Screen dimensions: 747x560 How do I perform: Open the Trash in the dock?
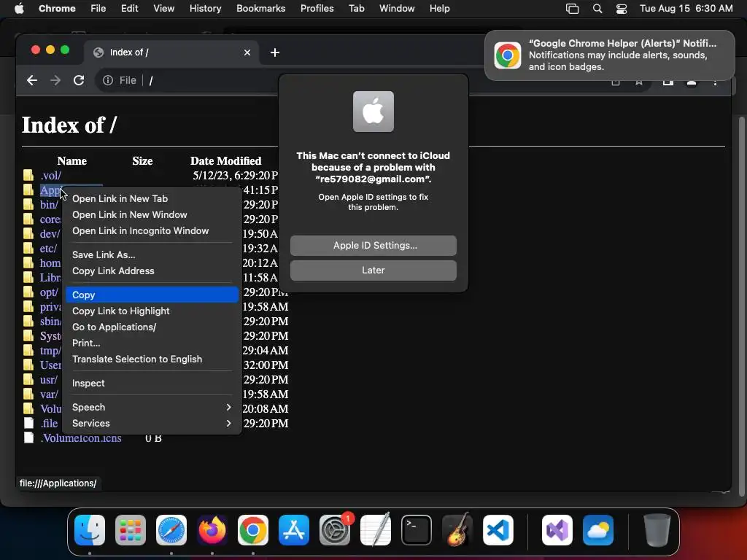(x=657, y=530)
